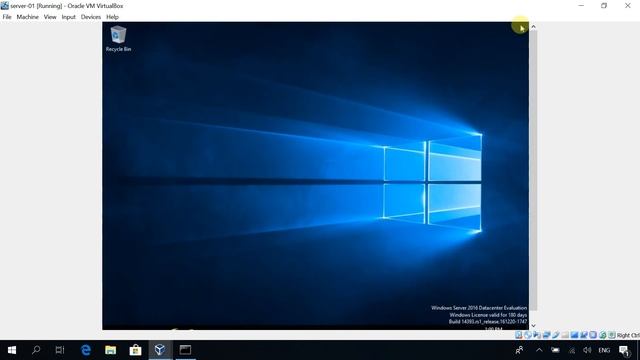Open taskbar search
The width and height of the screenshot is (640, 360).
coord(36,350)
